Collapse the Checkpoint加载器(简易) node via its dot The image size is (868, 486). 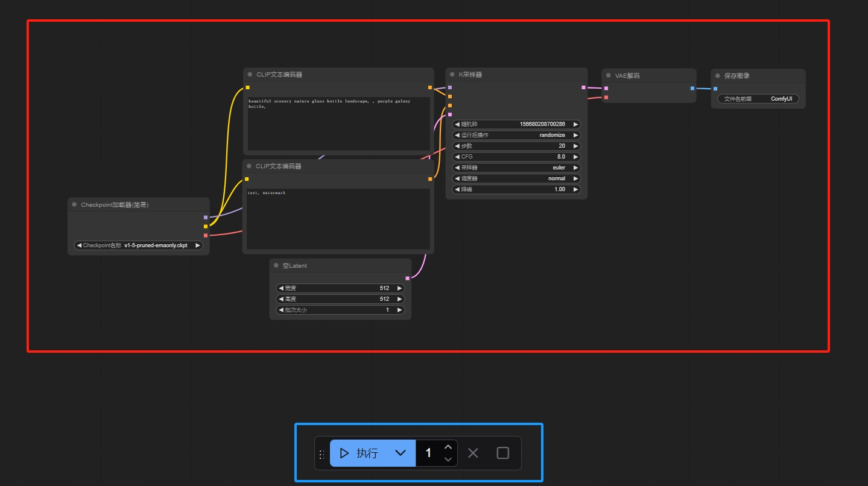(74, 205)
